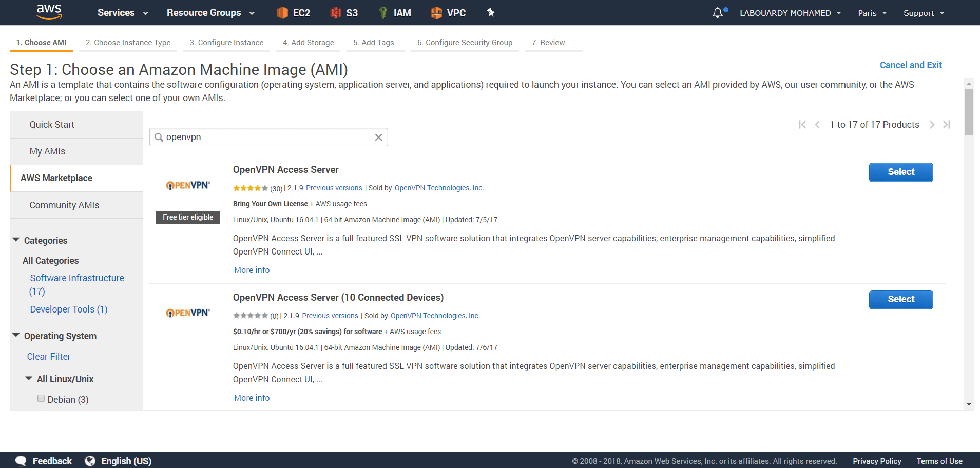Click the vertical scrollbar thumb
980x468 pixels.
[x=969, y=112]
